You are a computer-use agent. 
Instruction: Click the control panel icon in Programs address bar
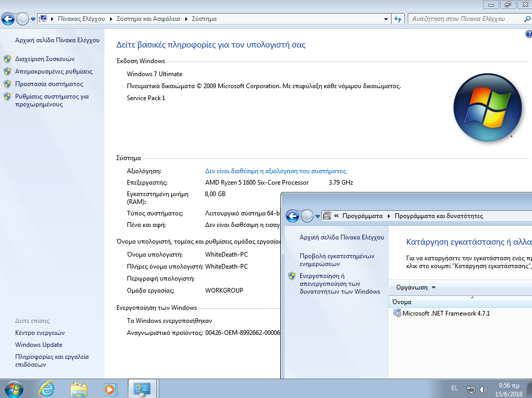[327, 216]
